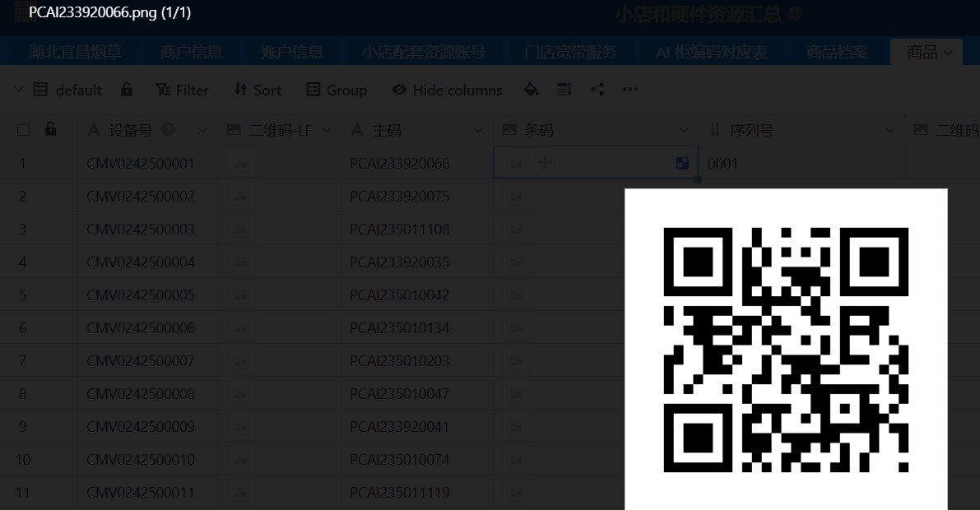Screen dimensions: 980x510
Task: Expand the 商品 tab dropdown arrow
Action: pyautogui.click(x=948, y=53)
